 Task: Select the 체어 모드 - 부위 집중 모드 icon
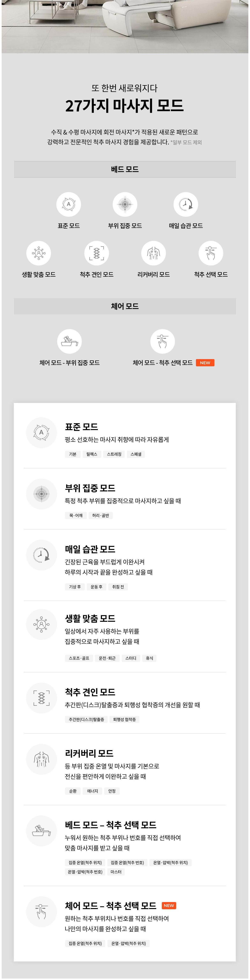[69, 341]
